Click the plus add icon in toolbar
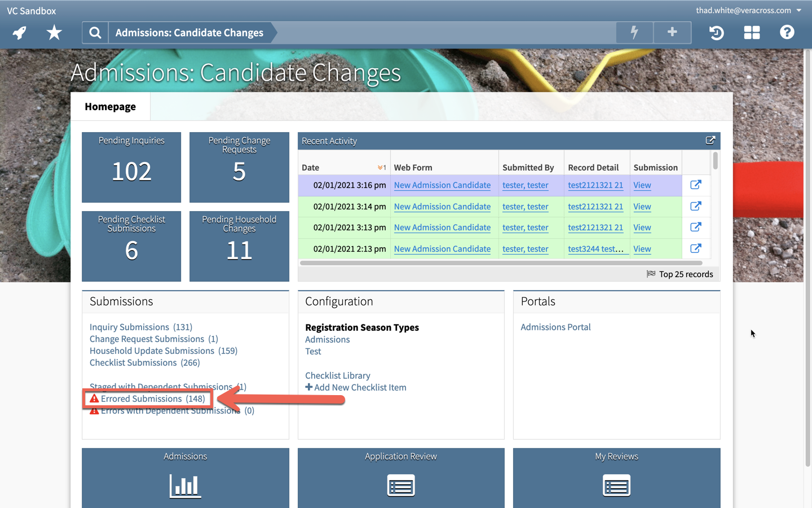The image size is (812, 508). [x=672, y=33]
